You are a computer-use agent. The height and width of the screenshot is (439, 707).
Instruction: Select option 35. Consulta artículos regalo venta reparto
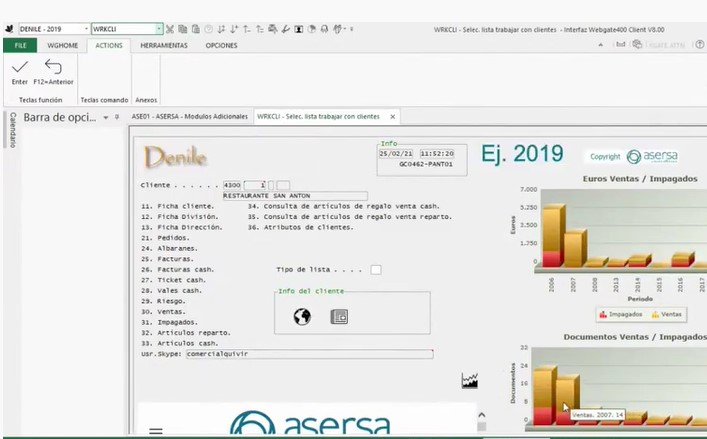(x=350, y=217)
